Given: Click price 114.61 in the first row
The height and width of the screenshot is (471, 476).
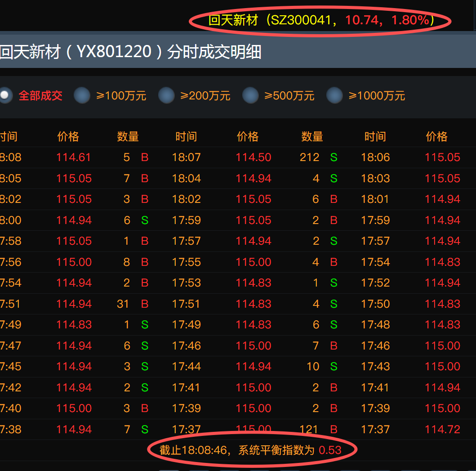Looking at the screenshot, I should [74, 157].
